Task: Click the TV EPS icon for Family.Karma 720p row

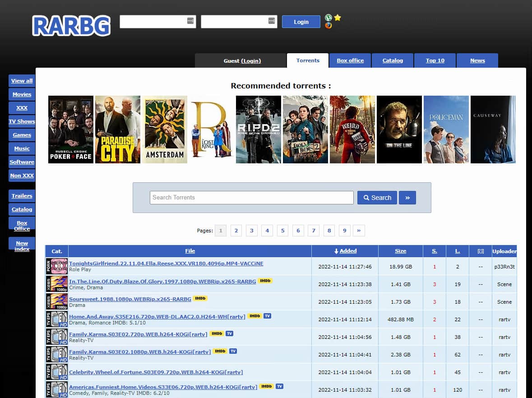Action: [x=57, y=337]
